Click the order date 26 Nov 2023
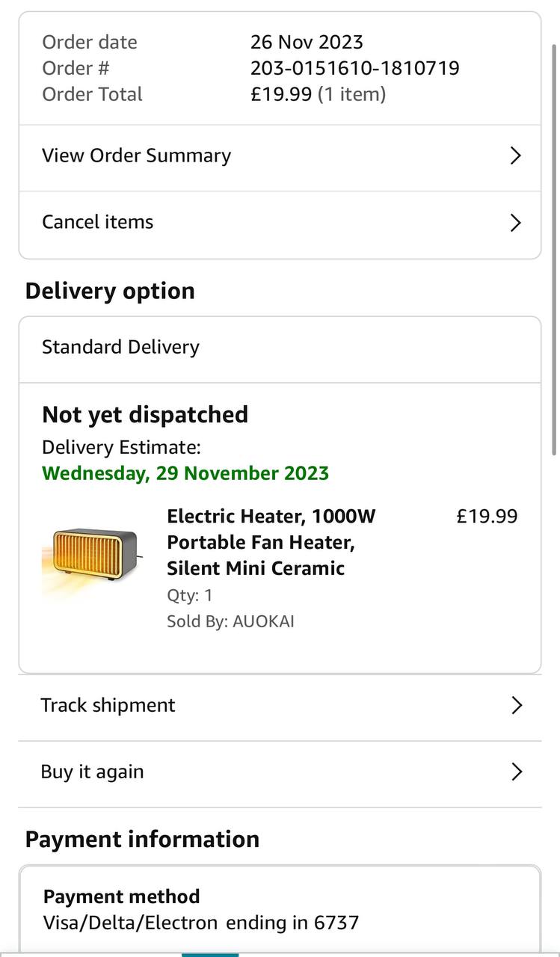Screen dimensions: 560x957 307,42
